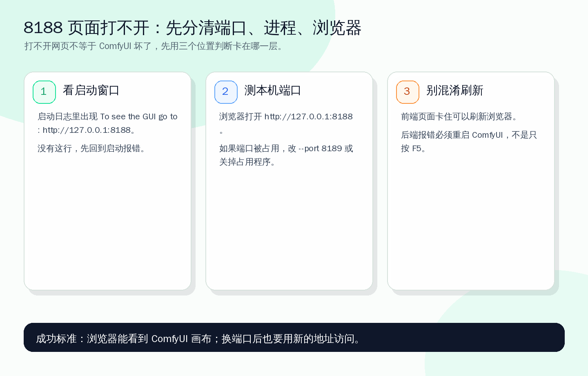The height and width of the screenshot is (376, 588).
Task: Select the heading 别混淆刷新
Action: (454, 90)
